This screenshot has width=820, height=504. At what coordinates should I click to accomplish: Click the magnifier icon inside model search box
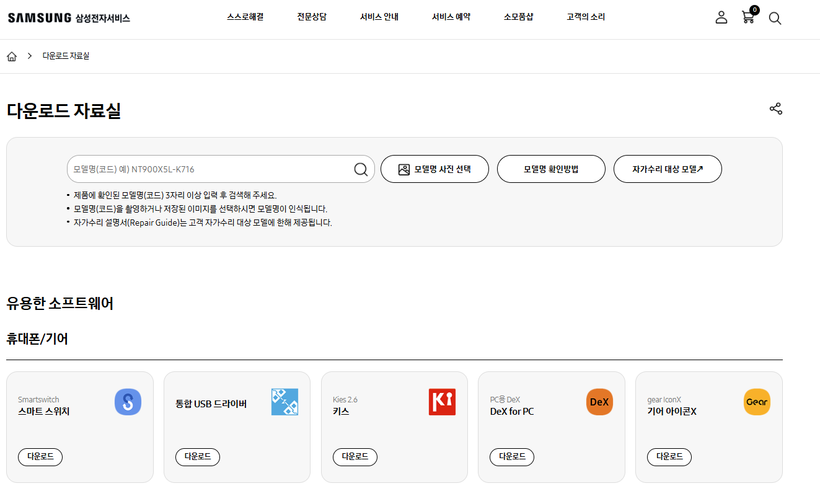click(x=361, y=169)
